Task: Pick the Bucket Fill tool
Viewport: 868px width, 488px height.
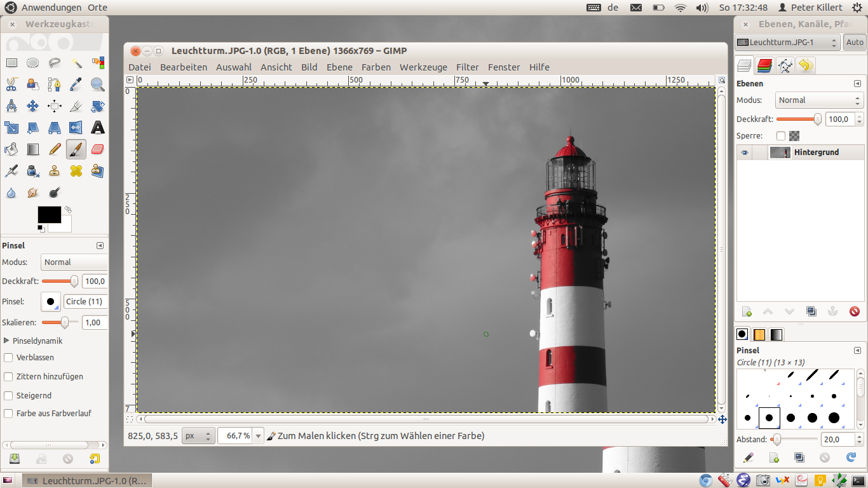Action: pos(11,149)
